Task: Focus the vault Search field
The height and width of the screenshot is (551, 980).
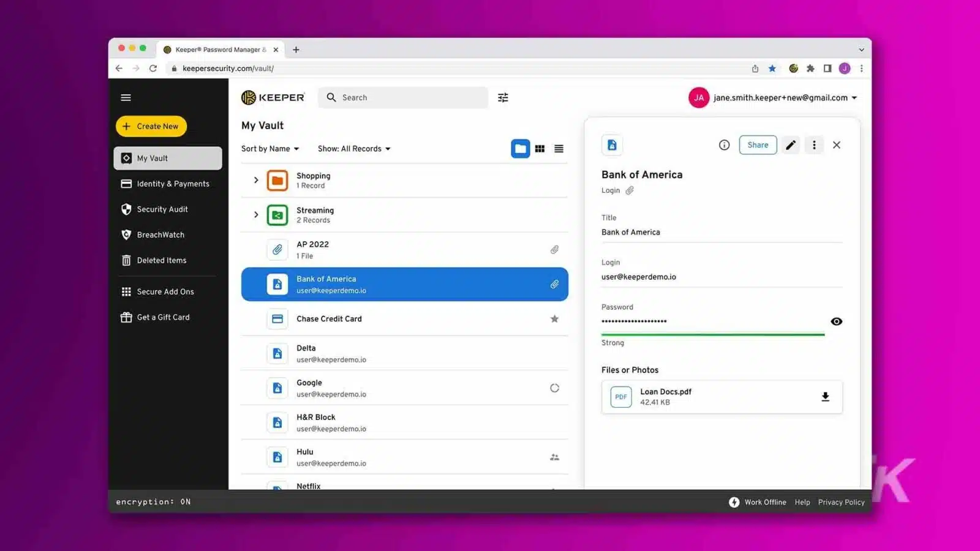Action: point(403,97)
